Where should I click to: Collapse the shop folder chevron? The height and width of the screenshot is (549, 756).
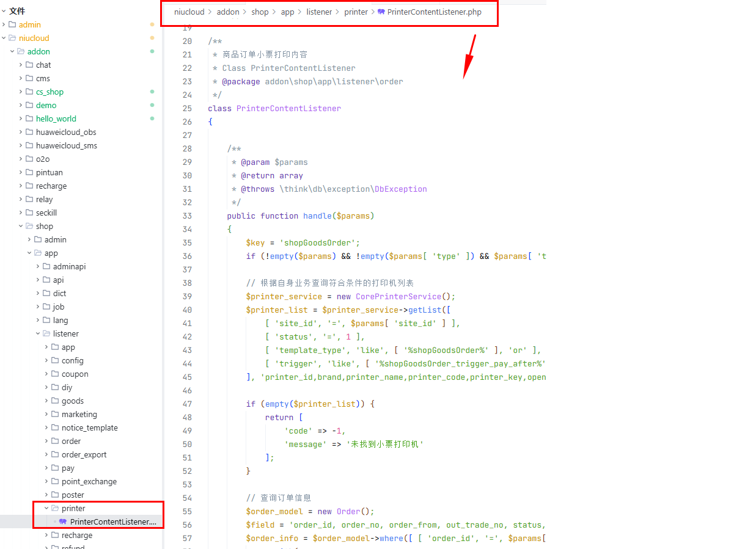click(21, 226)
